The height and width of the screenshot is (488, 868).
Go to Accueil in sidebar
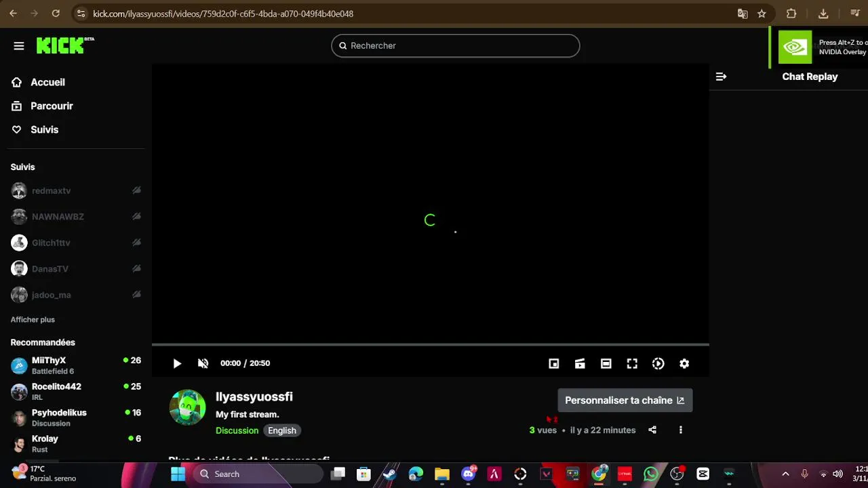(x=39, y=82)
